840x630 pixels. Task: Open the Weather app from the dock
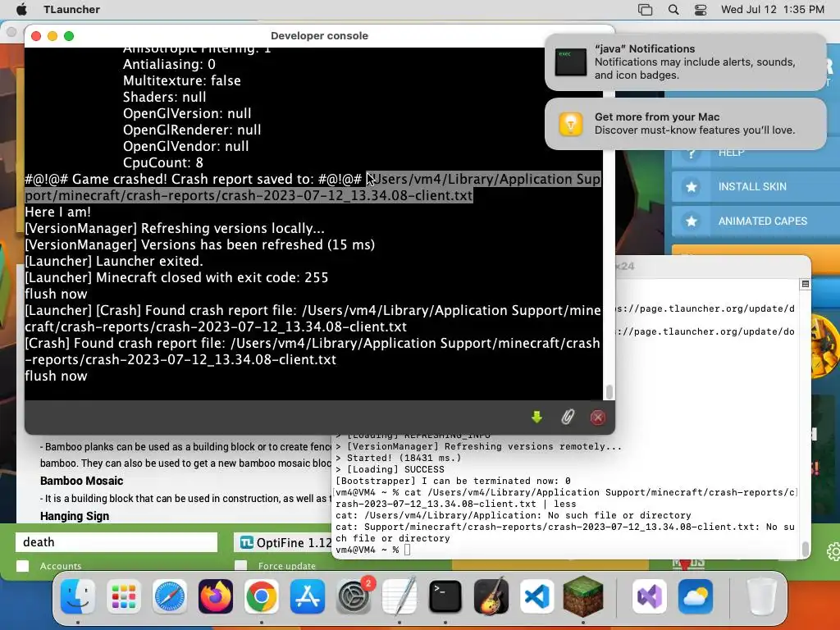pyautogui.click(x=696, y=596)
